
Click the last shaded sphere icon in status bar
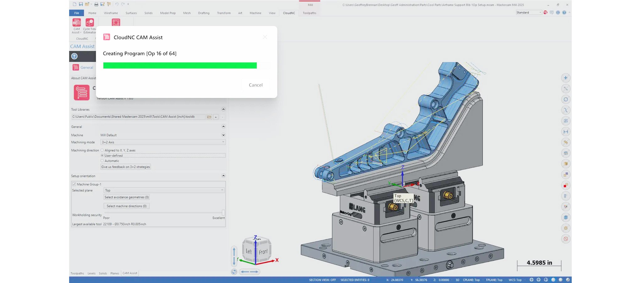pyautogui.click(x=568, y=280)
